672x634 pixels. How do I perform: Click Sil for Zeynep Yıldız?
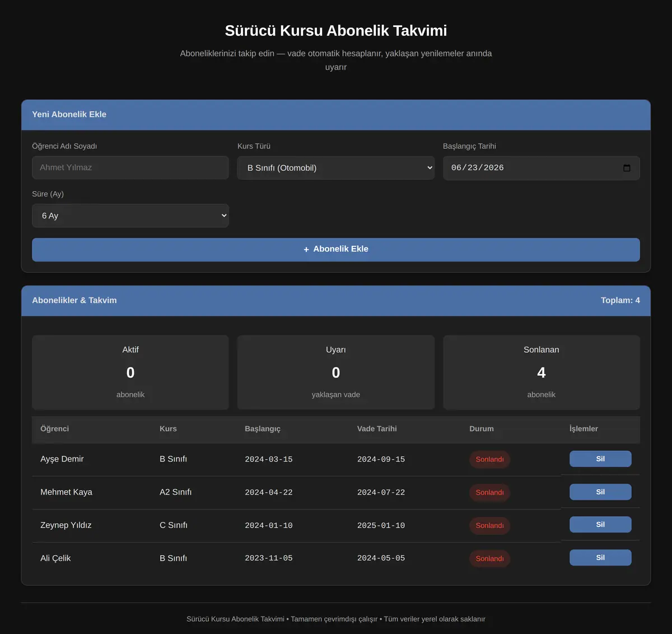coord(600,524)
